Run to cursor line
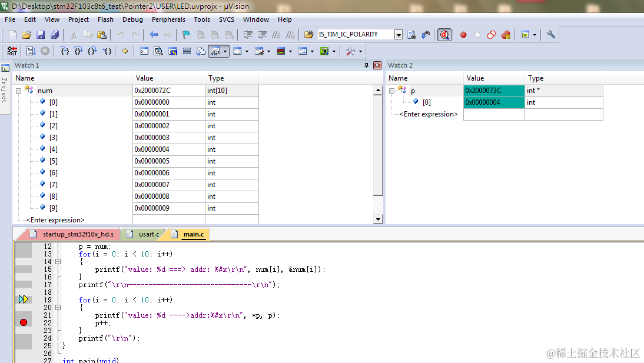Screen dimensions: 644x363 point(107,51)
